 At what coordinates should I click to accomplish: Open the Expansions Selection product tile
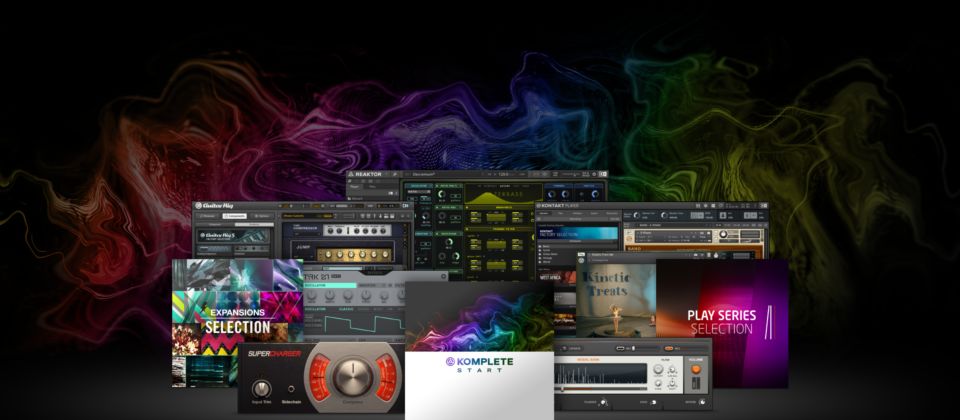pos(237,320)
